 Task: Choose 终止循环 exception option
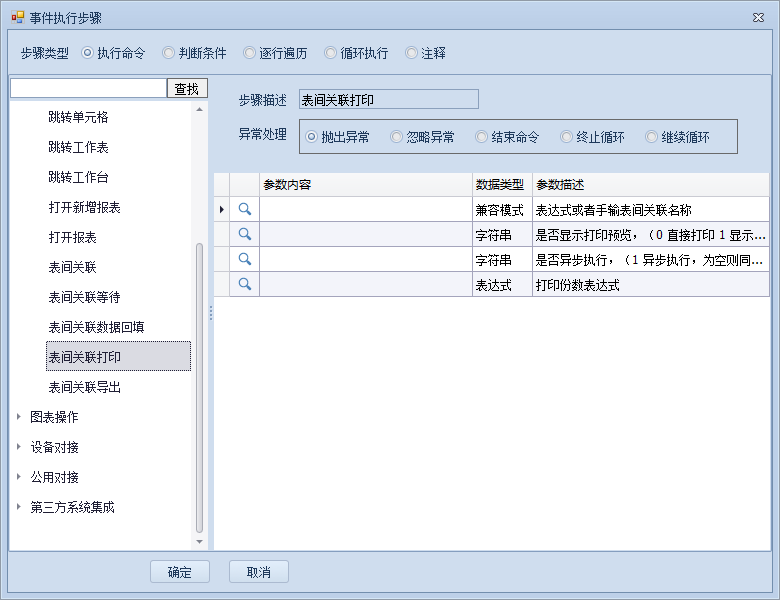click(x=567, y=137)
